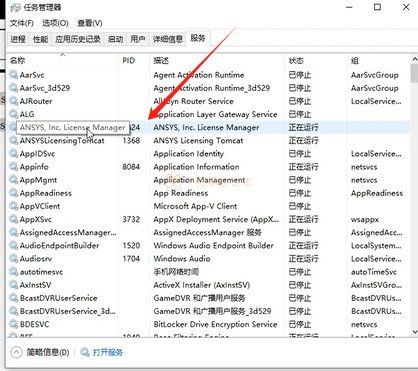
Task: Select the ANSYS Licensing Tomcat description
Action: click(x=198, y=140)
